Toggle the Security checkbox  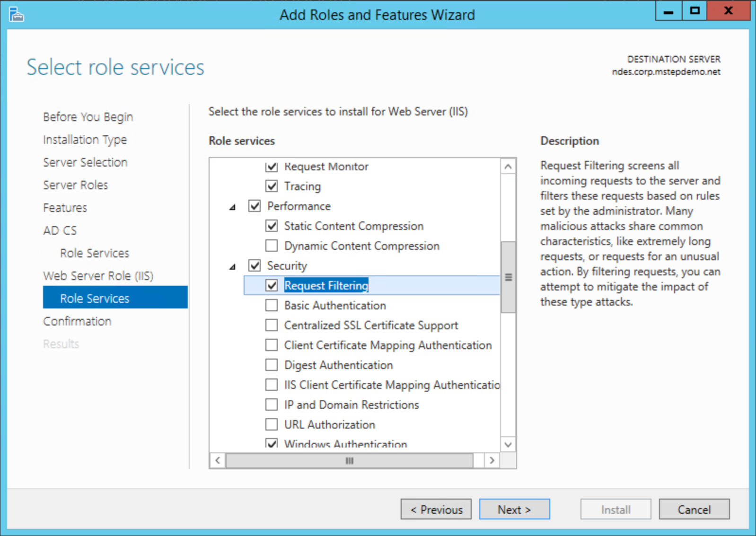255,266
